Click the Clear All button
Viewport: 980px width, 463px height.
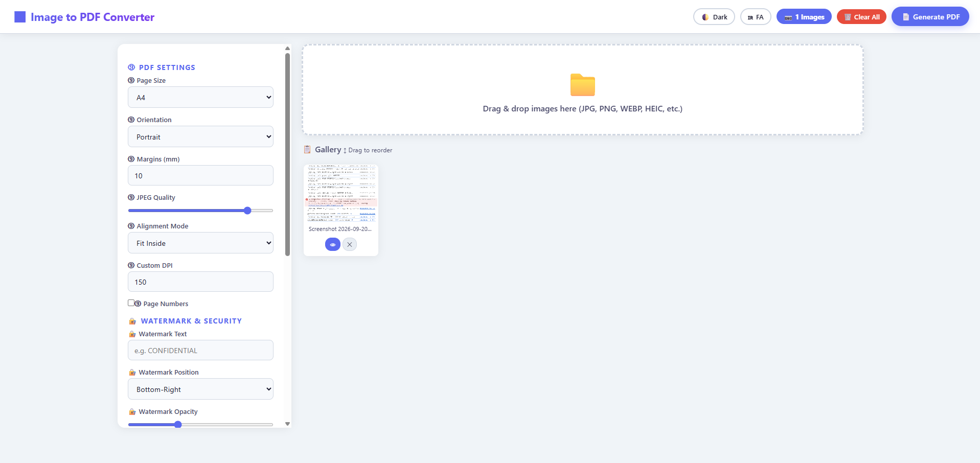tap(861, 17)
